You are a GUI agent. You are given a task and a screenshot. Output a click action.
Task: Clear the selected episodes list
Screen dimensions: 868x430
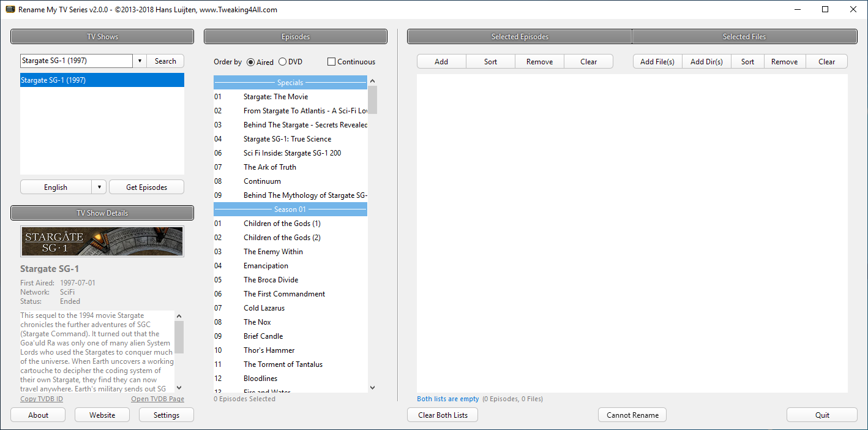point(589,62)
